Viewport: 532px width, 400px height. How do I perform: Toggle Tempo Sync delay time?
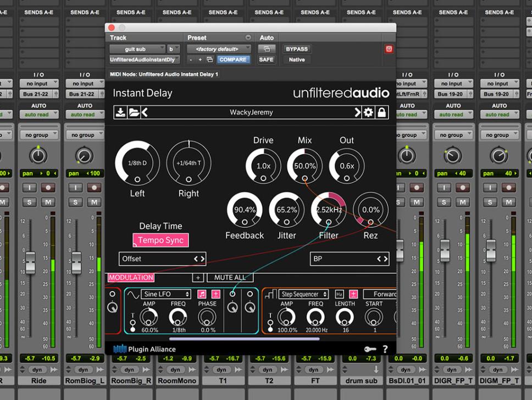pos(161,240)
